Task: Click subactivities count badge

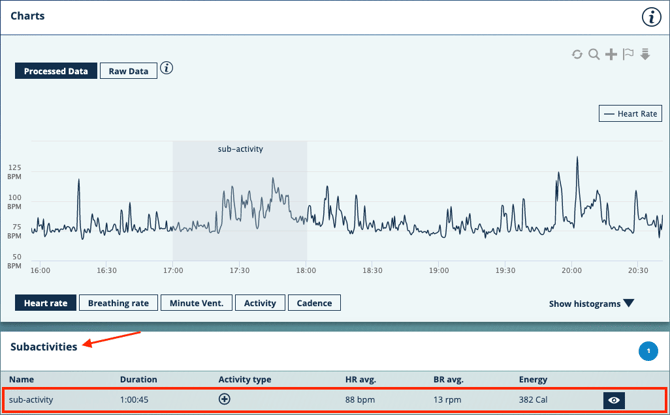Action: (648, 351)
